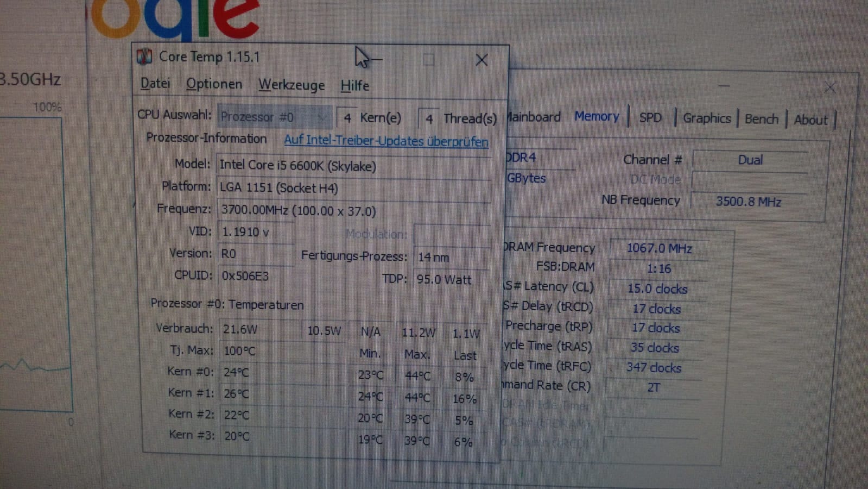Open the Datei menu
This screenshot has height=489, width=868.
(x=155, y=84)
